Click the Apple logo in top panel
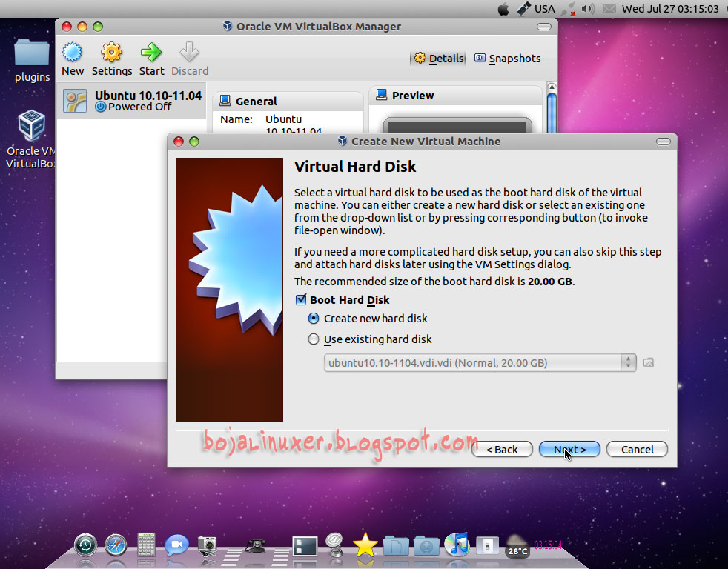 (x=503, y=9)
